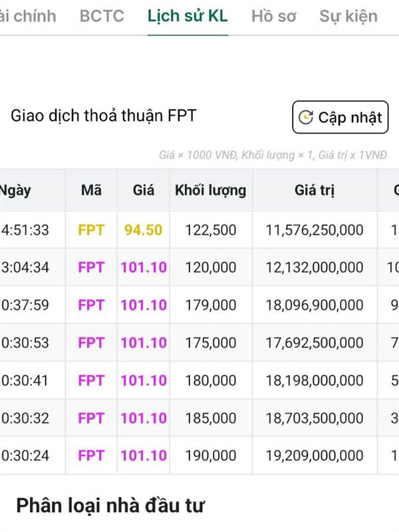Select the 19,209,000,000 value cell
399x532 pixels.
pos(315,456)
